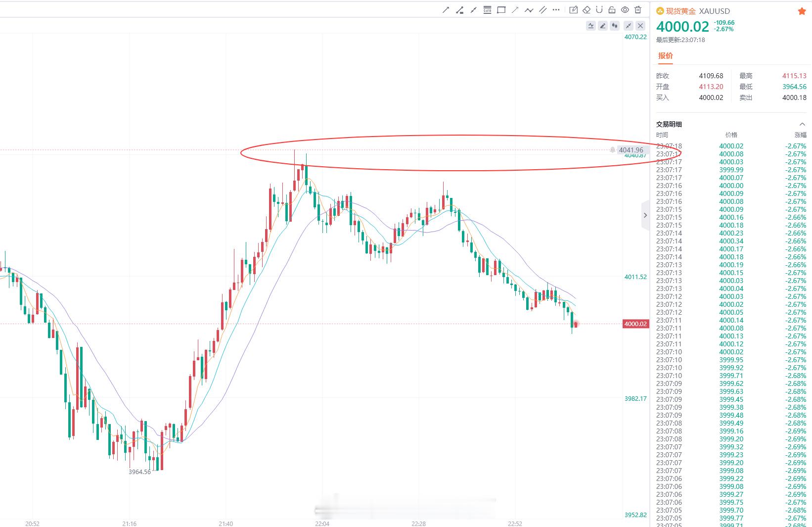This screenshot has height=527, width=812.
Task: Click the 时间 column header
Action: 662,135
